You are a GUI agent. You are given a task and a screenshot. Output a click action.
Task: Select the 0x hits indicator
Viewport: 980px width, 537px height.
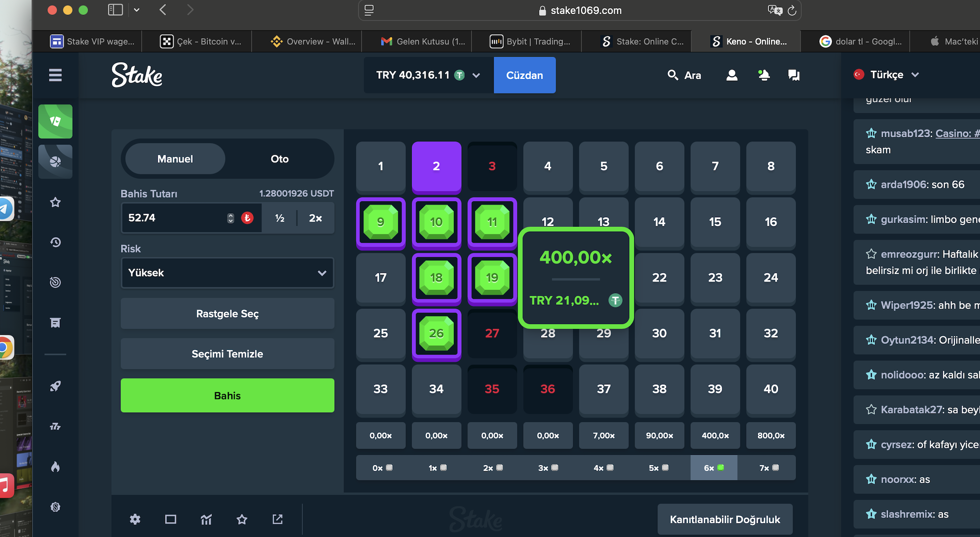tap(382, 467)
